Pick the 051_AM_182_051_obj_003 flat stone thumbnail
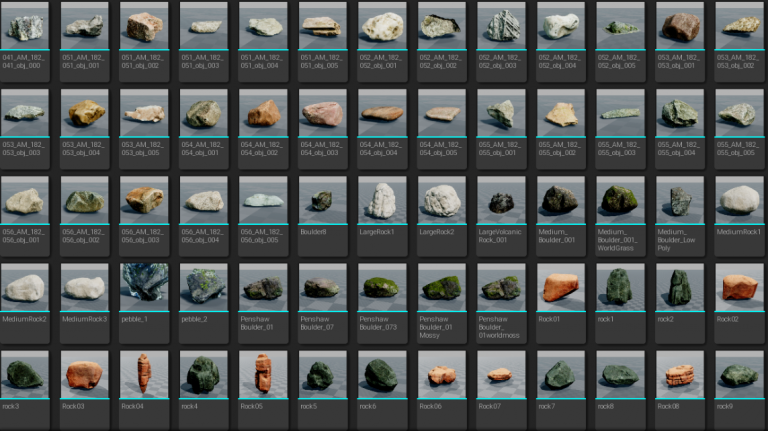This screenshot has height=431, width=768. [x=203, y=25]
